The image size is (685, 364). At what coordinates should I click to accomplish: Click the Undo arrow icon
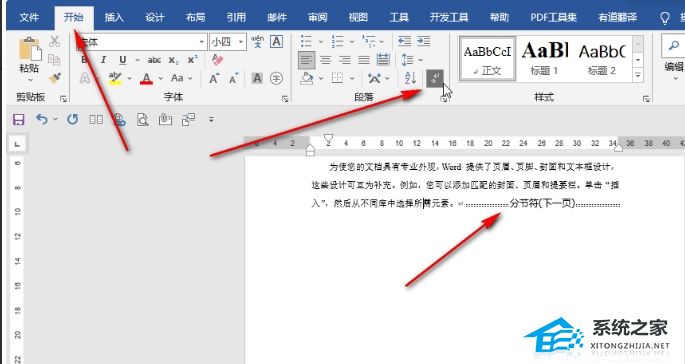coord(42,119)
